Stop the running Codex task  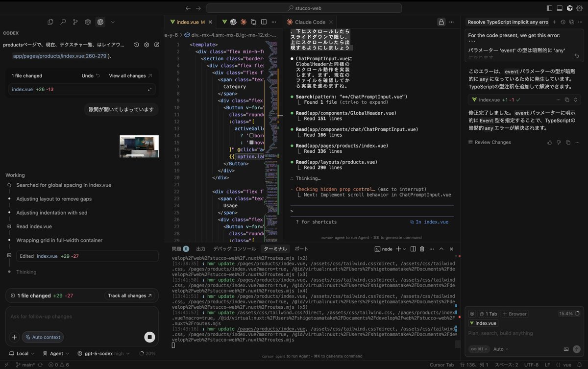click(150, 337)
